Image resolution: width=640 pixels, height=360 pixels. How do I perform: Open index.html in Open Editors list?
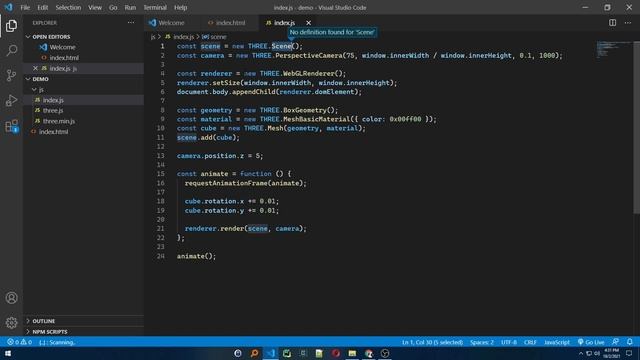point(64,58)
